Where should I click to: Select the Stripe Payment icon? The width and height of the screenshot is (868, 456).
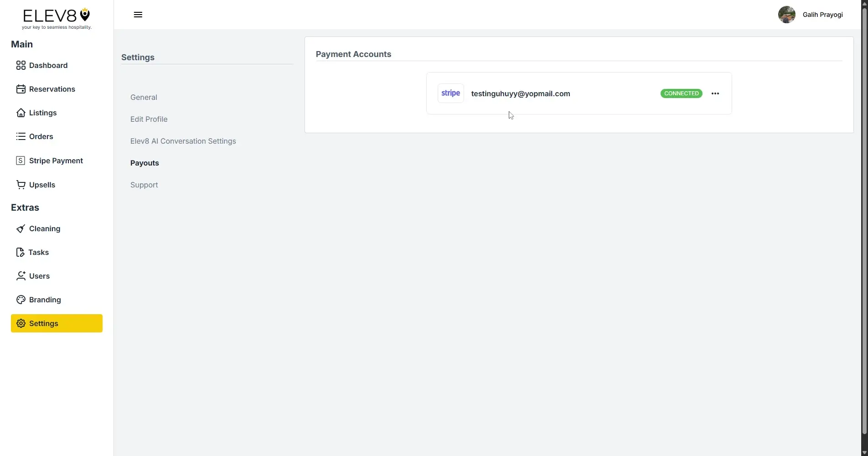point(21,161)
